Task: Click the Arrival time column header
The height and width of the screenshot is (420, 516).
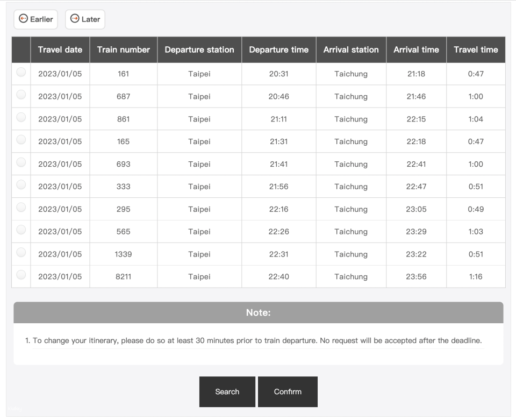Action: tap(416, 49)
